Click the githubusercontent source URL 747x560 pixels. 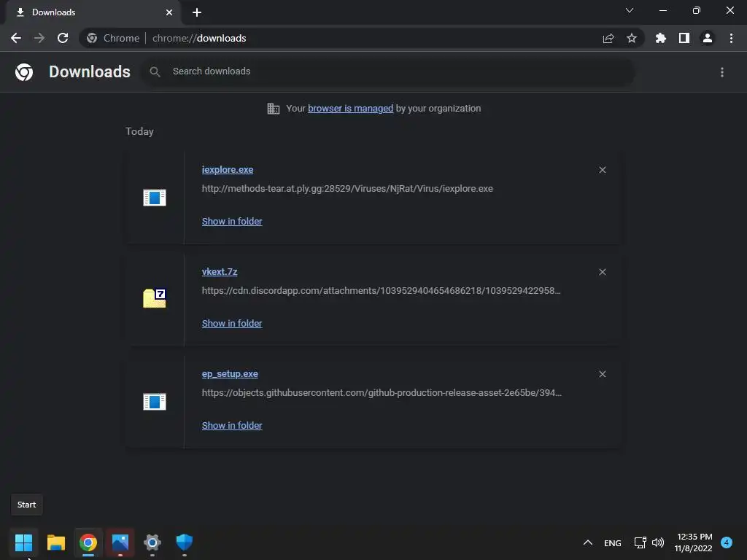pyautogui.click(x=382, y=393)
